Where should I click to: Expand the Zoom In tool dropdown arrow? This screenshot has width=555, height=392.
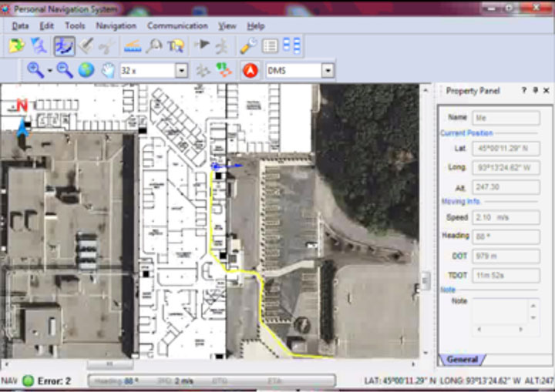pyautogui.click(x=50, y=70)
